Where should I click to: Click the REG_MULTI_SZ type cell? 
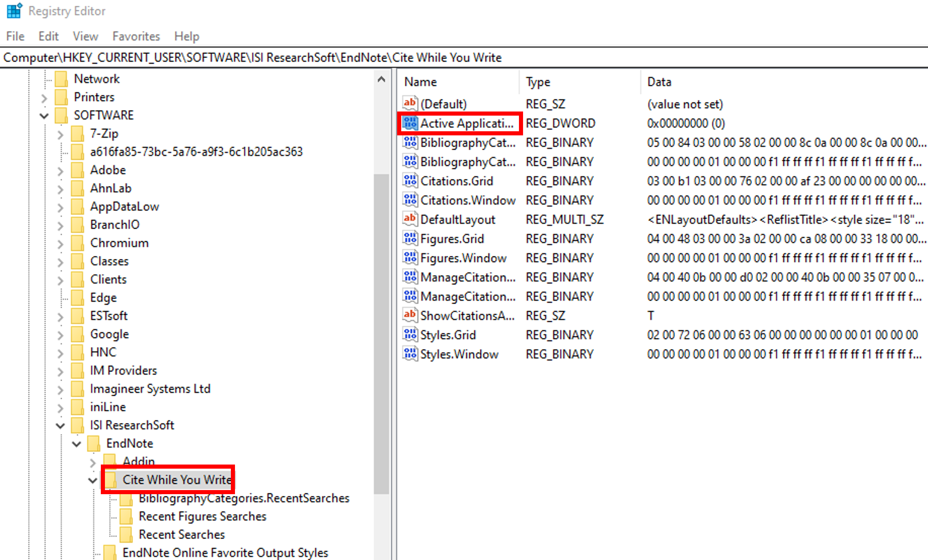(565, 219)
